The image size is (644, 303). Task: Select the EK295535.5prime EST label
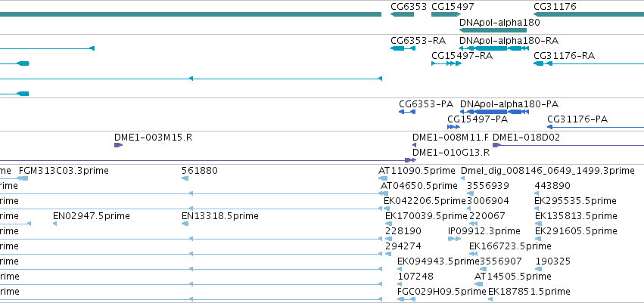(x=575, y=201)
